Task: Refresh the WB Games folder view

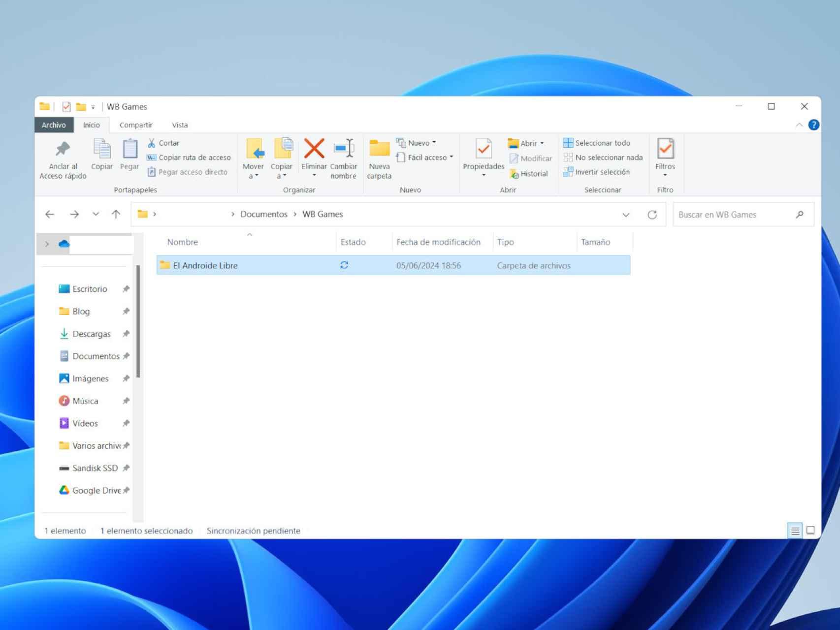Action: click(x=652, y=215)
